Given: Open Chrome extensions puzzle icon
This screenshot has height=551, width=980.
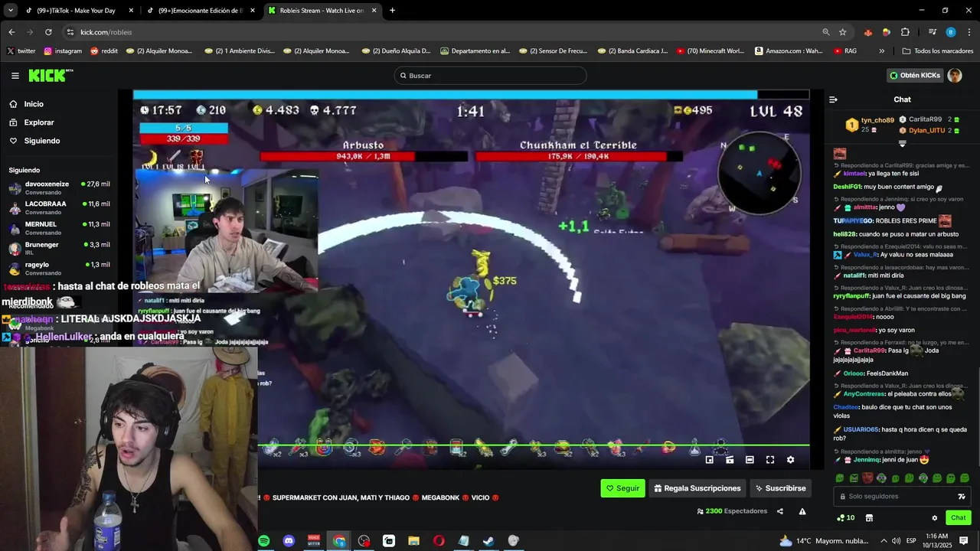Looking at the screenshot, I should pos(905,32).
